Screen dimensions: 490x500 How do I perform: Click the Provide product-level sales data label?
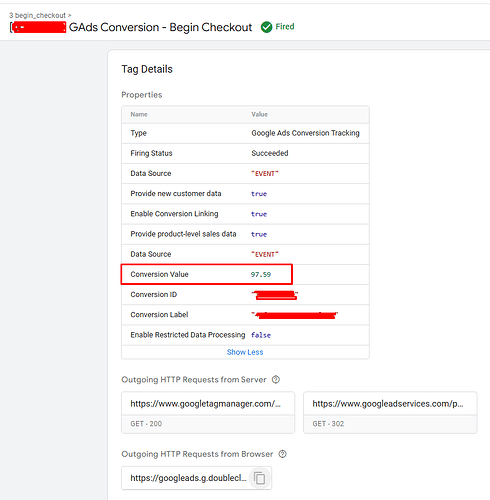183,234
